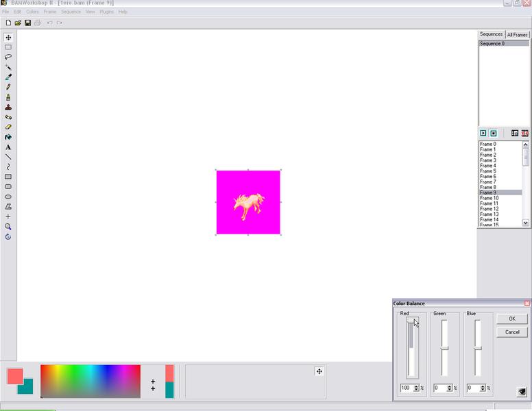Select Frame 12 in the frame list
The height and width of the screenshot is (411, 532).
pos(500,208)
